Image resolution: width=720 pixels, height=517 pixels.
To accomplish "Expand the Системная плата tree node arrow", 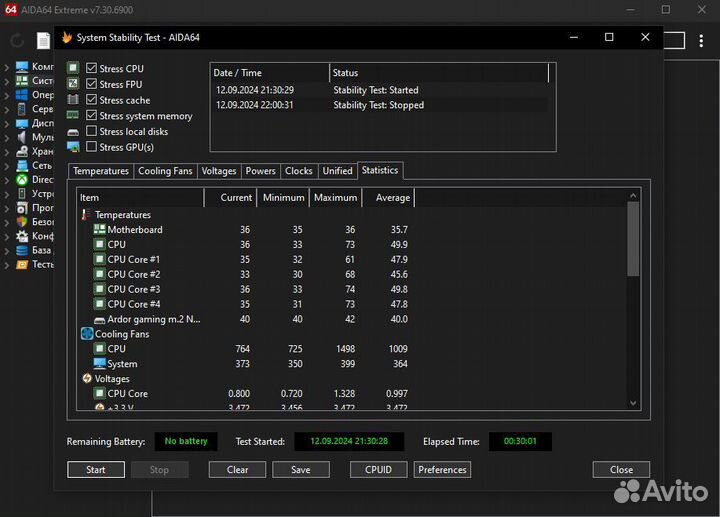I will 6,81.
